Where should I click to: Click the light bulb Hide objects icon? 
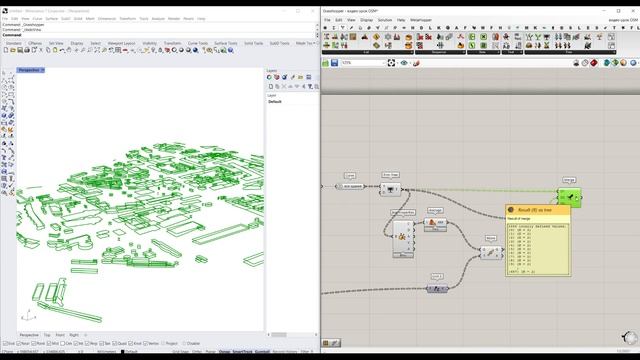[154, 50]
